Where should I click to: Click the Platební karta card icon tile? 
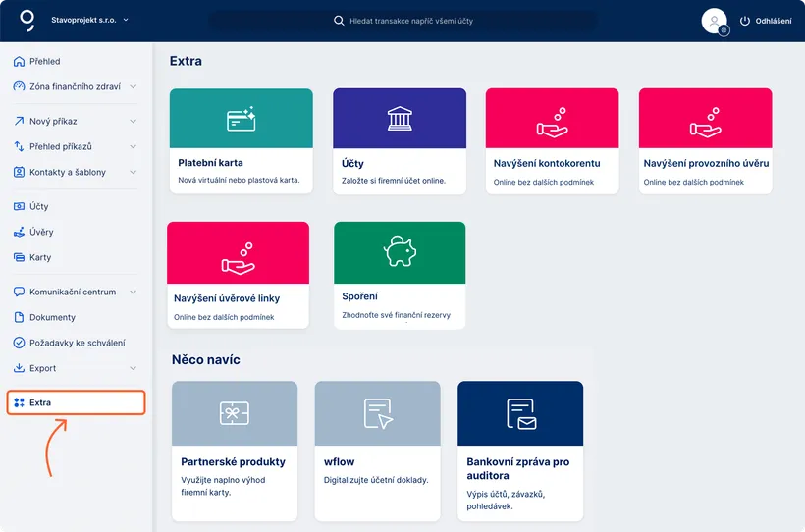(x=241, y=119)
